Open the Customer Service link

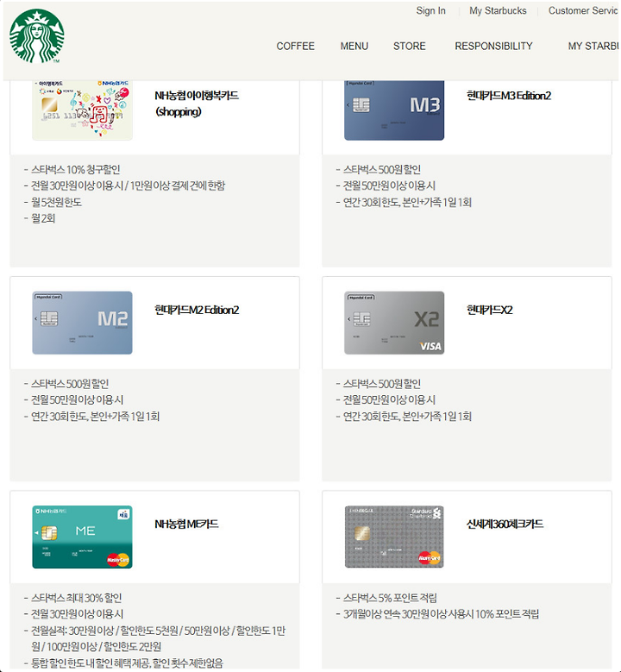(x=584, y=10)
